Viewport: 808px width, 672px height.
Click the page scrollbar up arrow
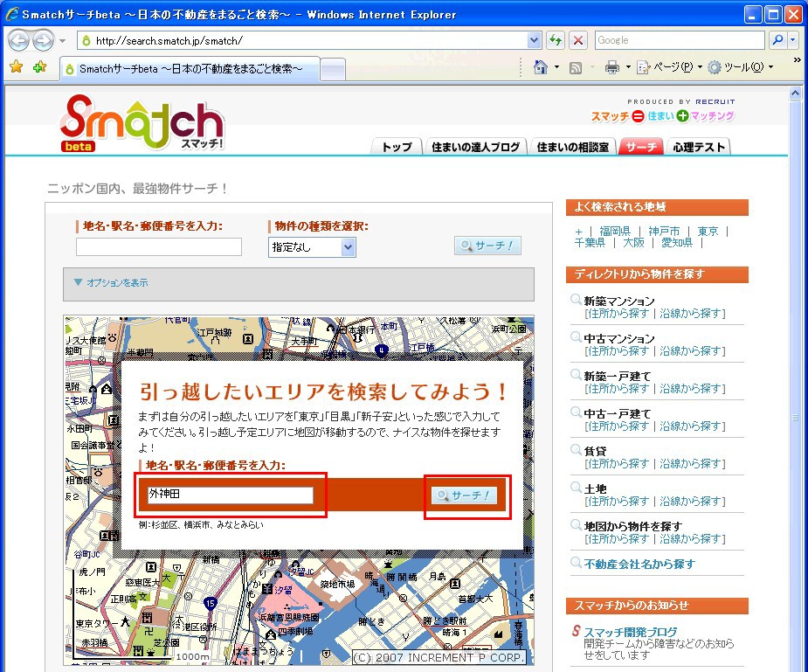tap(795, 94)
